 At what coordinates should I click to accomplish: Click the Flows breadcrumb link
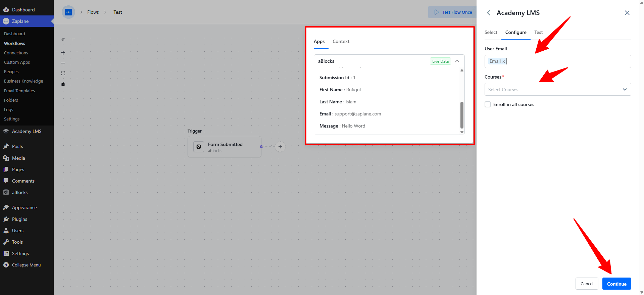point(93,12)
